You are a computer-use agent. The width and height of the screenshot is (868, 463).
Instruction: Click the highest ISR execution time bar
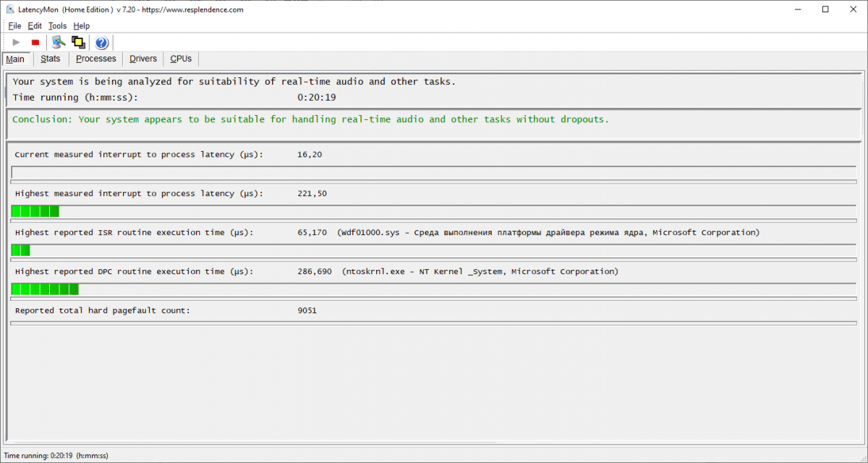click(433, 250)
